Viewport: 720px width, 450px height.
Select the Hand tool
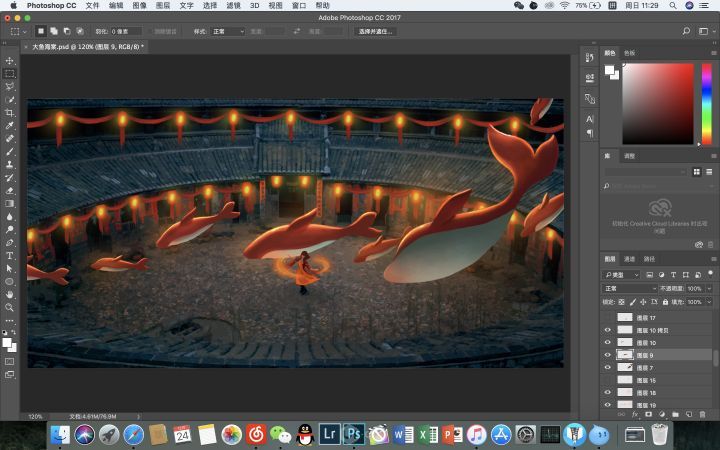tap(10, 294)
